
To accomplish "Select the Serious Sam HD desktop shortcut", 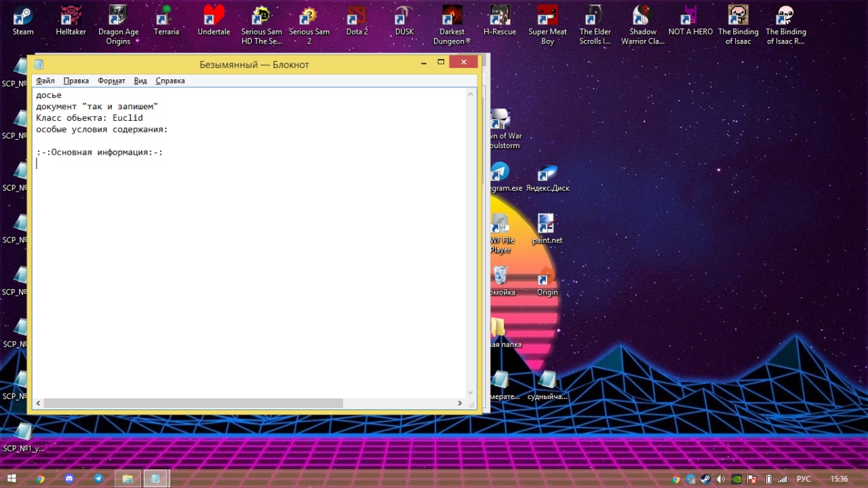I will tap(262, 25).
